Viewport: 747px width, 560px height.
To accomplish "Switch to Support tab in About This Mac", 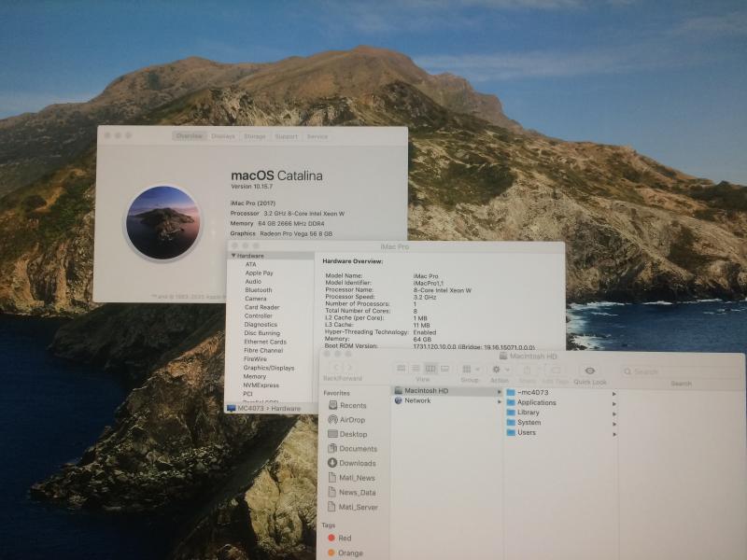I will click(286, 136).
